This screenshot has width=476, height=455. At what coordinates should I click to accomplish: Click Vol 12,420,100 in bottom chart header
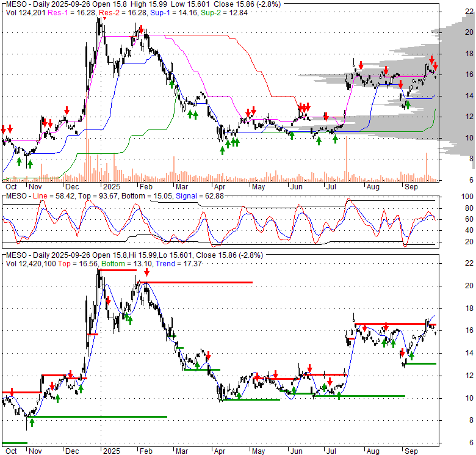point(31,264)
